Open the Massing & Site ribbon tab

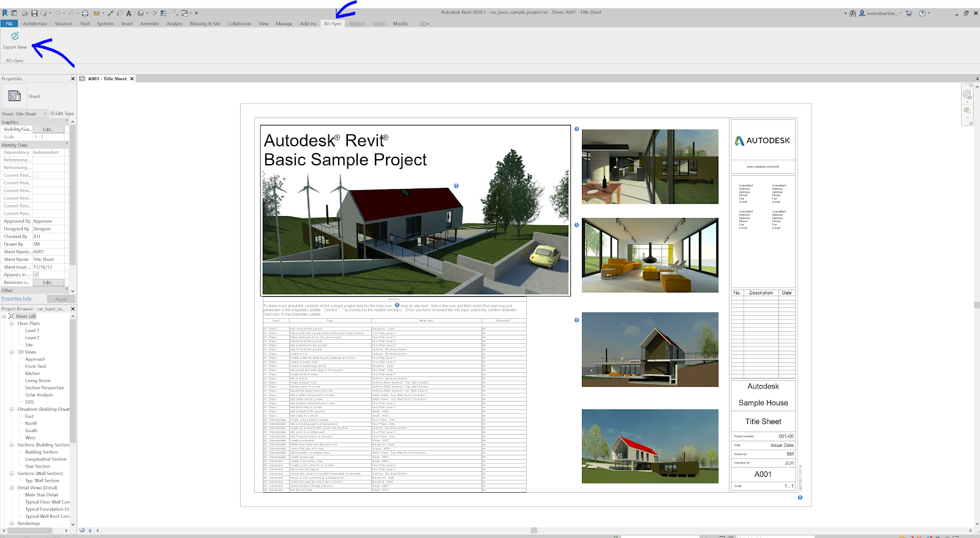pos(205,24)
